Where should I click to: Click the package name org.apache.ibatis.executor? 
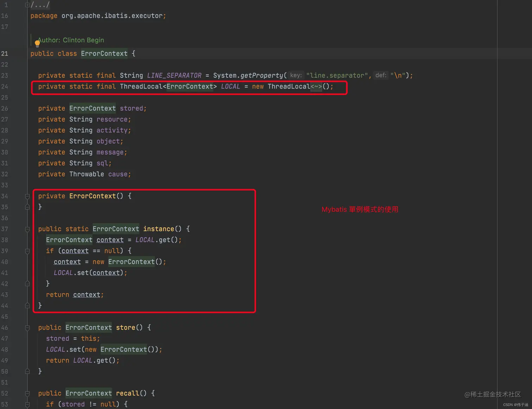(112, 16)
